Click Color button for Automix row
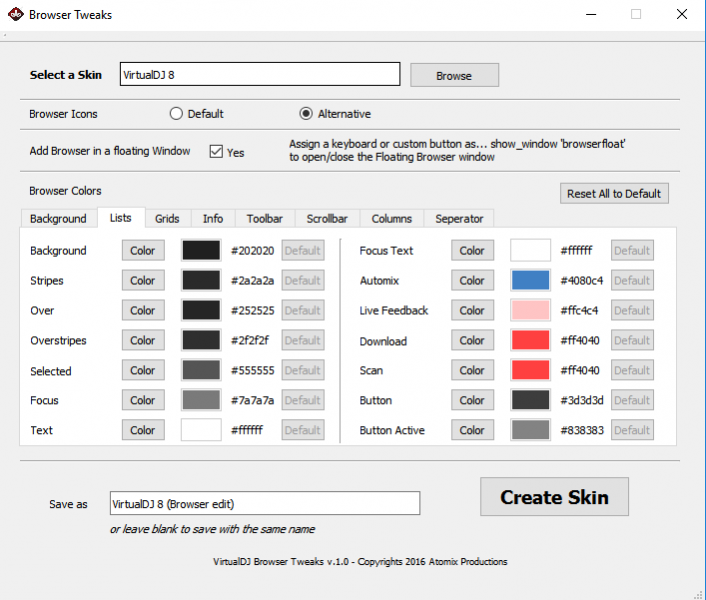Viewport: 706px width, 600px height. [472, 280]
